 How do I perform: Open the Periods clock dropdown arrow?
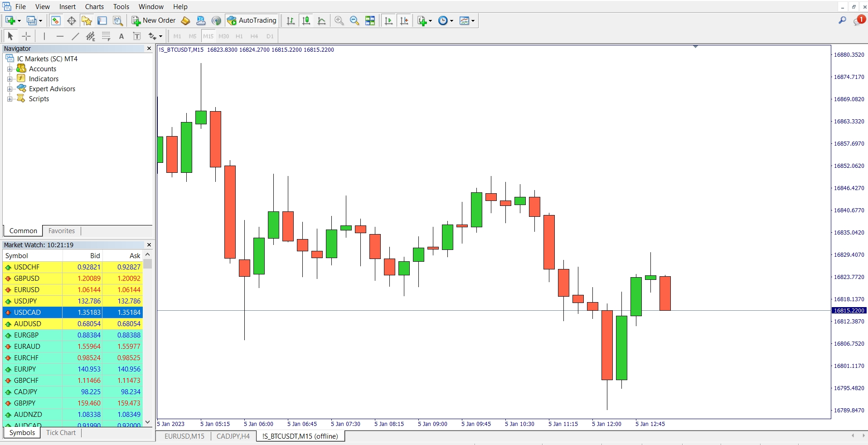tap(451, 20)
